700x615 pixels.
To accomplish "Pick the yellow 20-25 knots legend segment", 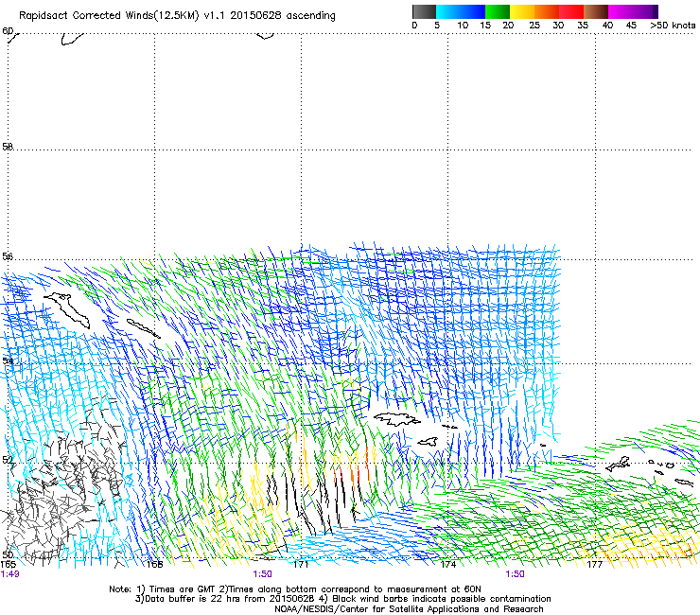I will 522,11.
